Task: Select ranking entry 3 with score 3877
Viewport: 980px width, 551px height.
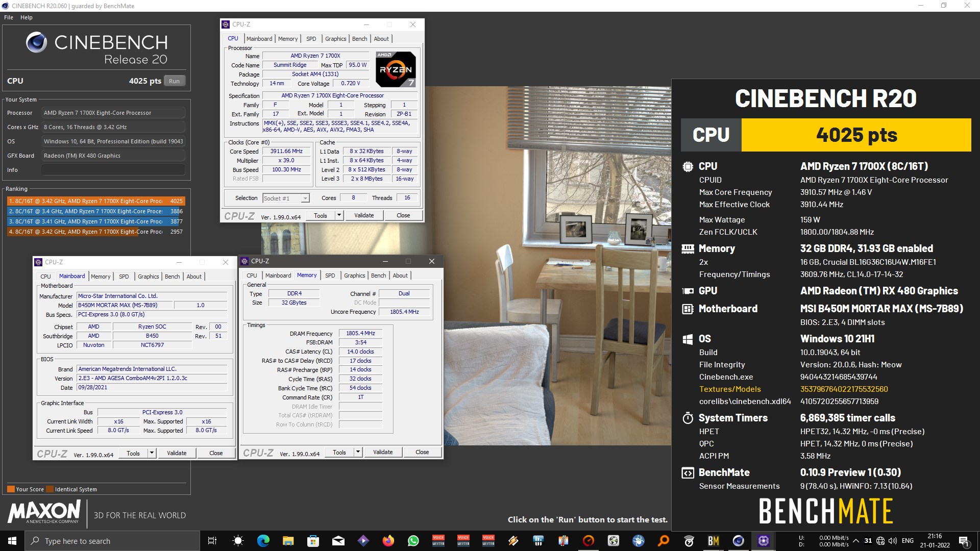Action: click(96, 221)
